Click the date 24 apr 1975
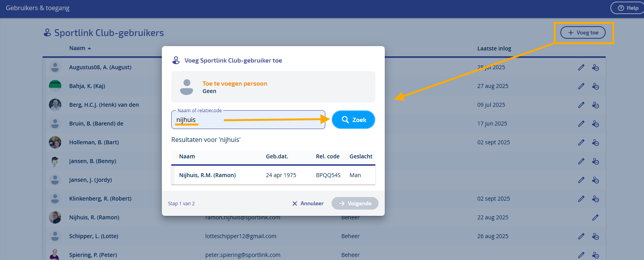 (x=281, y=175)
